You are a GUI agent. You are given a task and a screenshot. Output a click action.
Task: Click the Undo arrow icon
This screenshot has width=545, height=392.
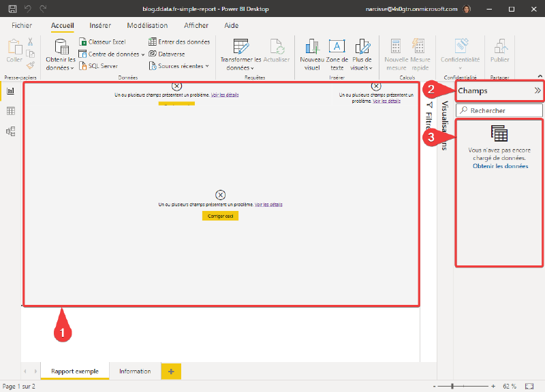pos(28,9)
